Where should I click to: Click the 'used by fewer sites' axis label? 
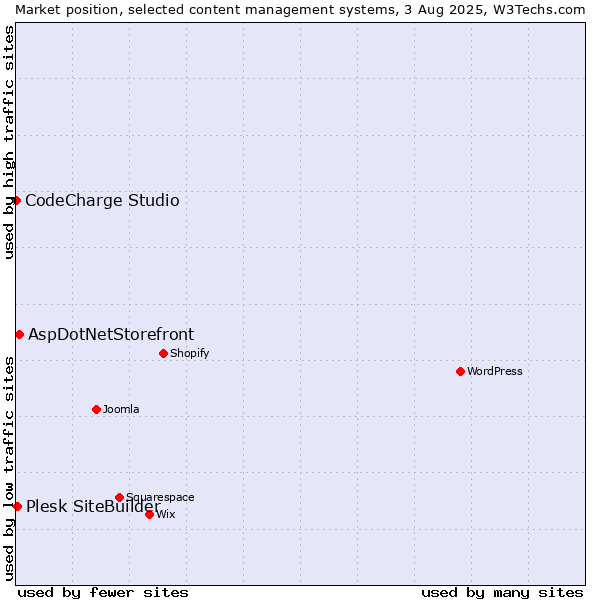click(x=103, y=593)
